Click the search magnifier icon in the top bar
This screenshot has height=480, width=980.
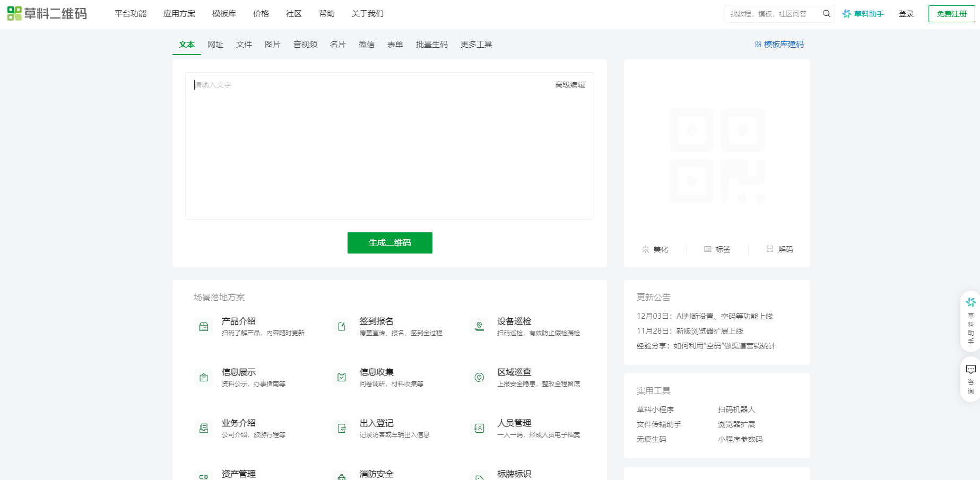coord(826,14)
